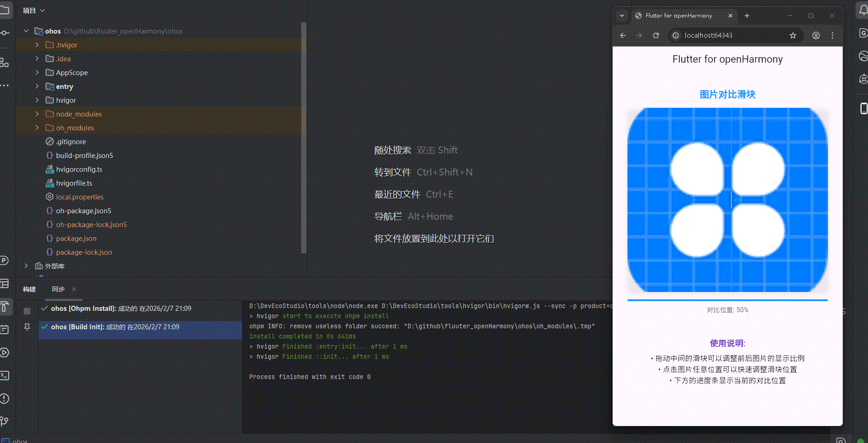Expand the node_modules folder
Viewport: 868px width, 443px height.
click(37, 114)
